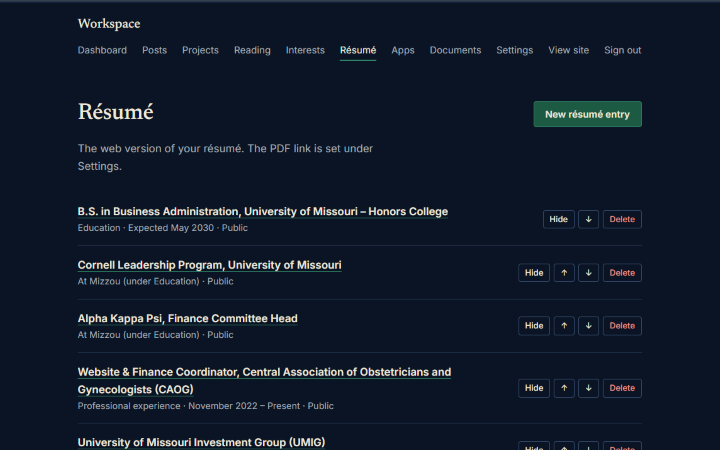Delete the Website & Finance Coordinator entry

point(622,388)
